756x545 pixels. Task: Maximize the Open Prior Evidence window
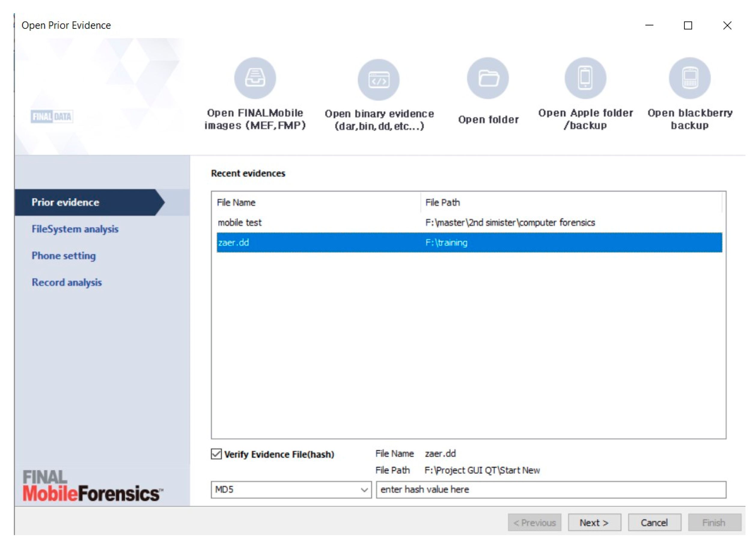coord(688,25)
